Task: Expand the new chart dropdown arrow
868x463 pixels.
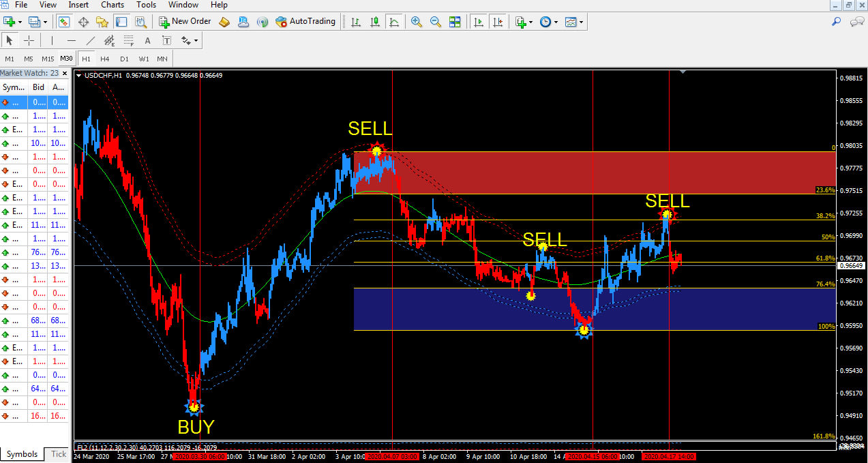Action: point(20,22)
